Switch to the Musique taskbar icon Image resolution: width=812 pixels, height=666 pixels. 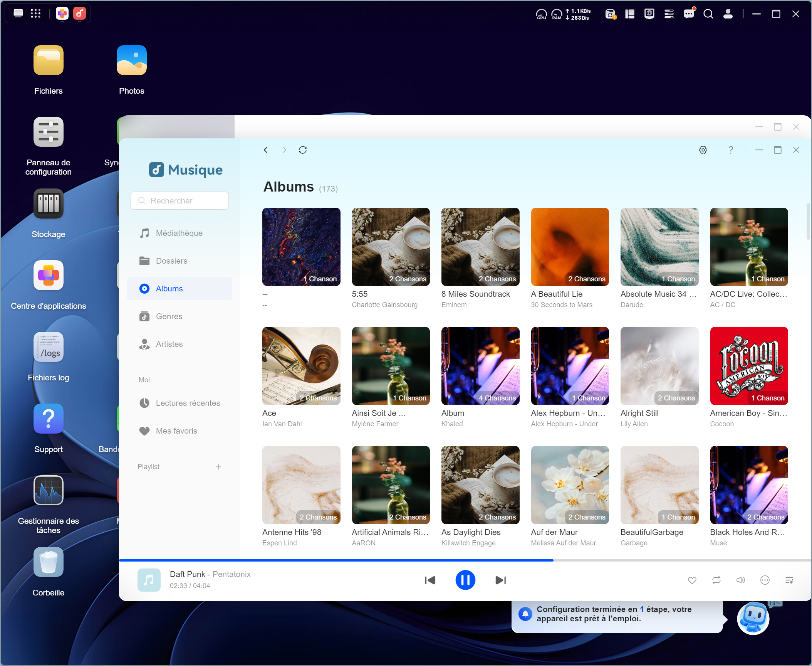click(x=80, y=13)
